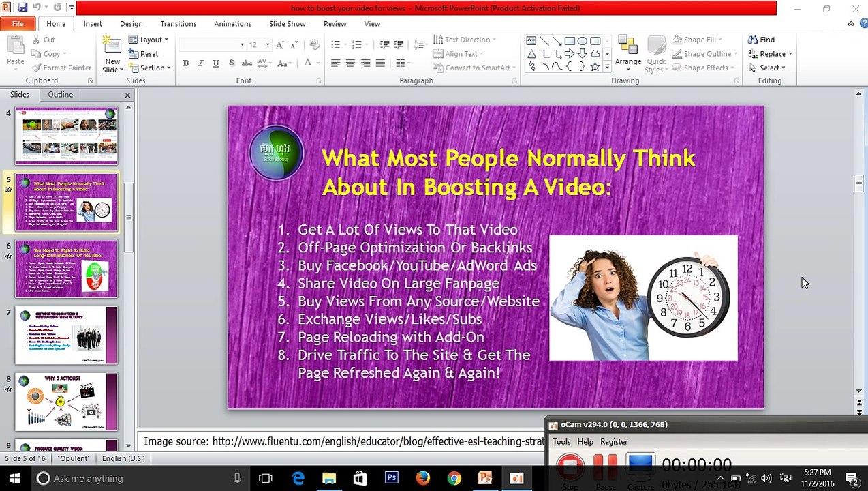Viewport: 868px width, 491px height.
Task: Click the Increase List Level indent icon
Action: click(x=400, y=44)
